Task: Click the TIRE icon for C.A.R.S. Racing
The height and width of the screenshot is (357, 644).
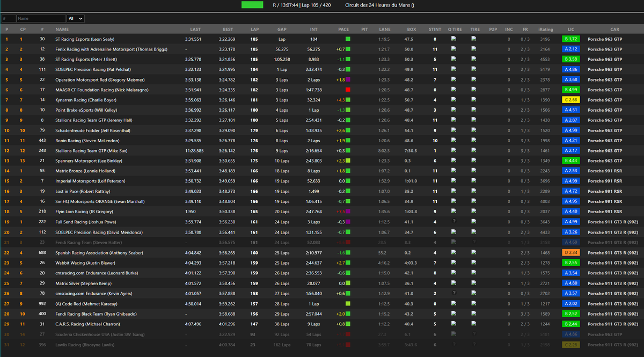Action: 474,324
